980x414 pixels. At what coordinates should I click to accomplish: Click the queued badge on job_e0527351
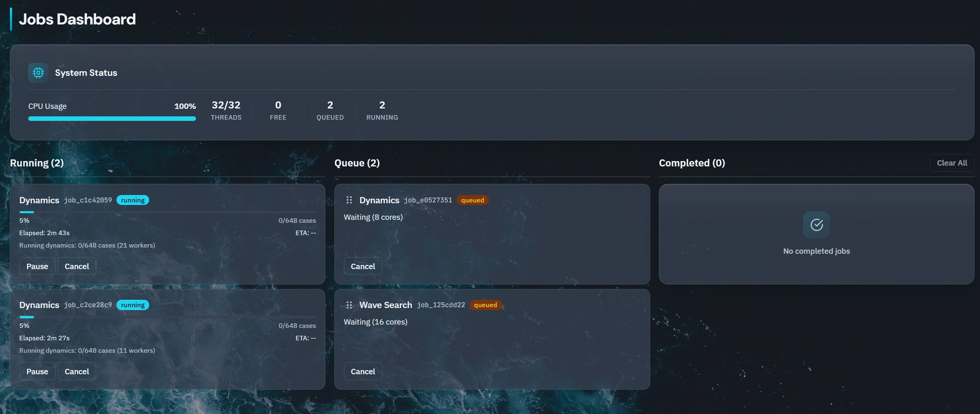(x=472, y=200)
